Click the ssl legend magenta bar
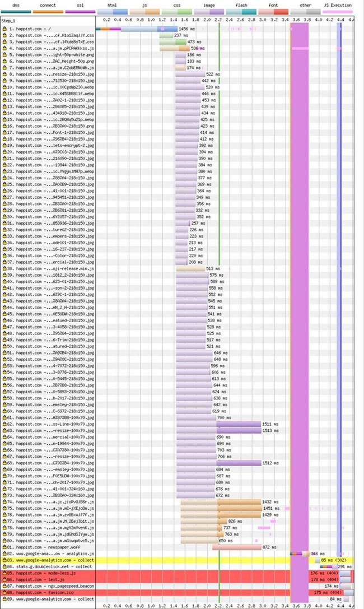The image size is (364, 609). (x=80, y=12)
